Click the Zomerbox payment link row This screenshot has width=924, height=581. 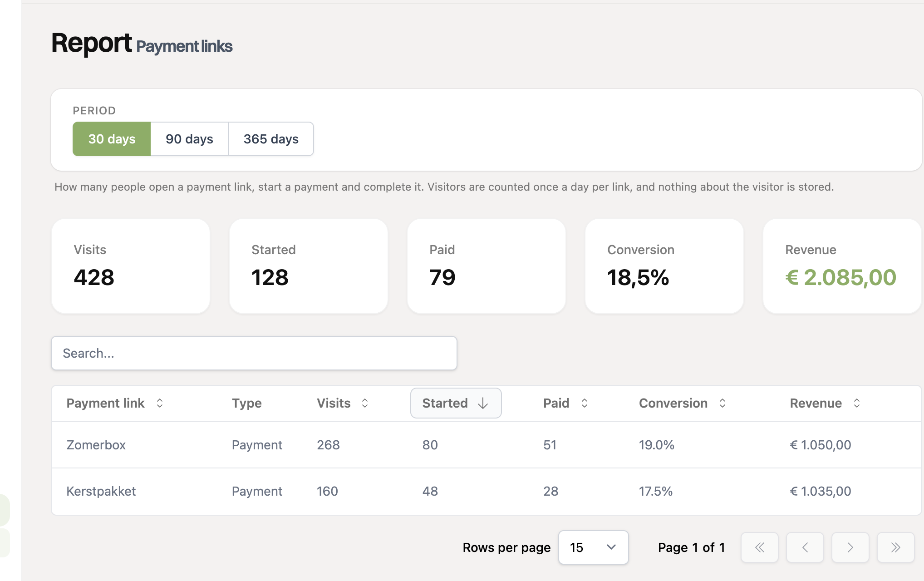pyautogui.click(x=487, y=445)
